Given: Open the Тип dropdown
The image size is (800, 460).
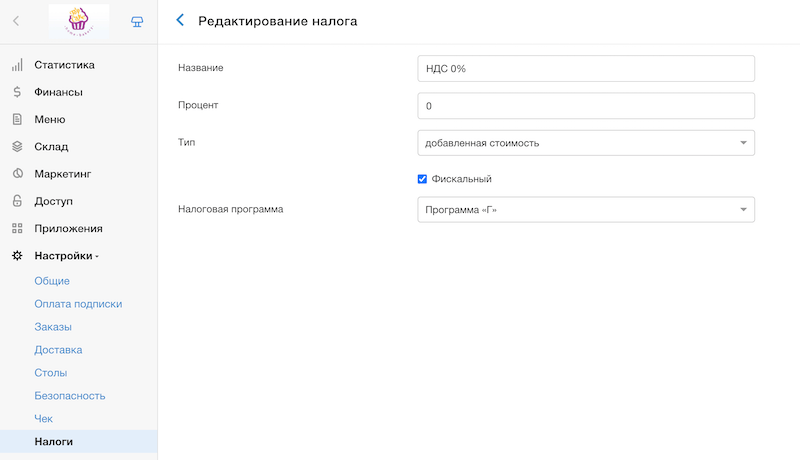Looking at the screenshot, I should pyautogui.click(x=585, y=143).
